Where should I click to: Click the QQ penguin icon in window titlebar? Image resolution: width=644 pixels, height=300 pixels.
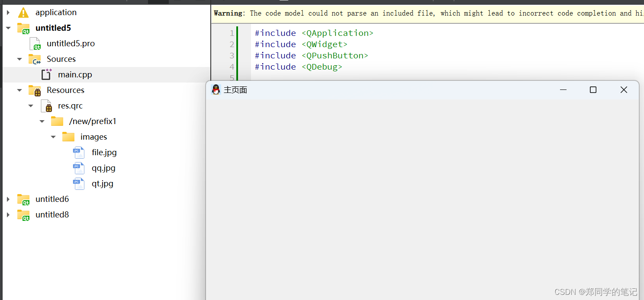pyautogui.click(x=216, y=89)
